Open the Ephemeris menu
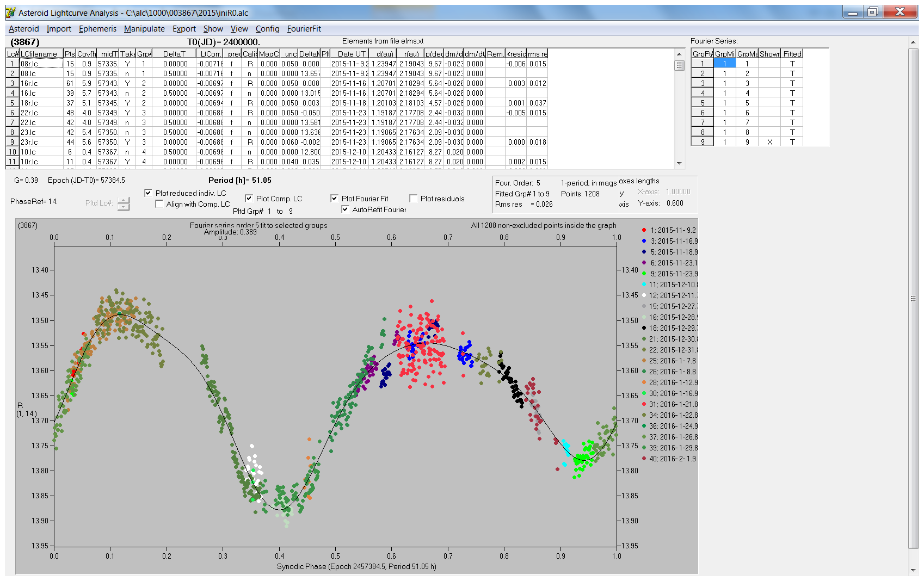Screen dimensions: 924x581 click(x=97, y=29)
